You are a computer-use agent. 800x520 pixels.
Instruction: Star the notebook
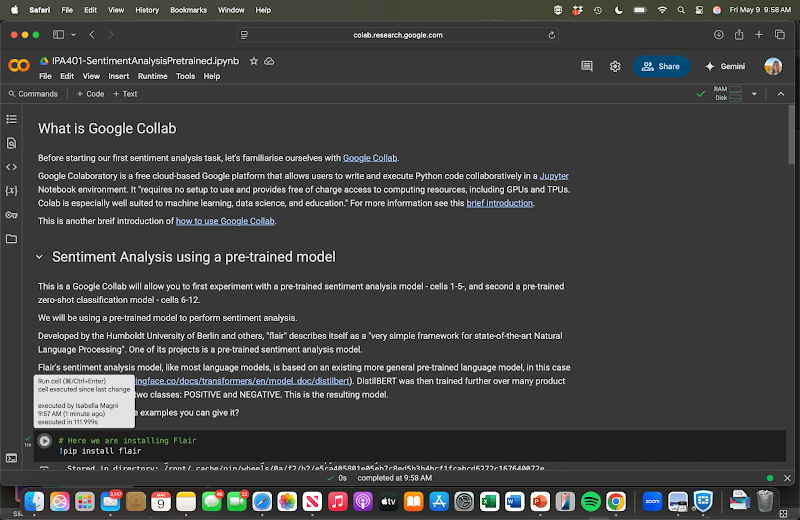(254, 61)
